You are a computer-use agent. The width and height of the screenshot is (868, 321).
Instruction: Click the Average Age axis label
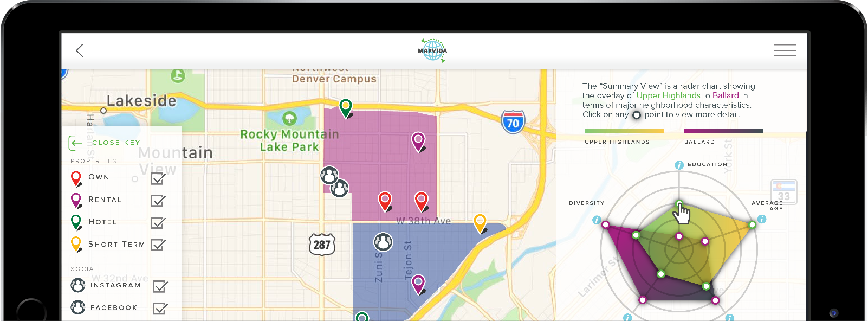[767, 206]
